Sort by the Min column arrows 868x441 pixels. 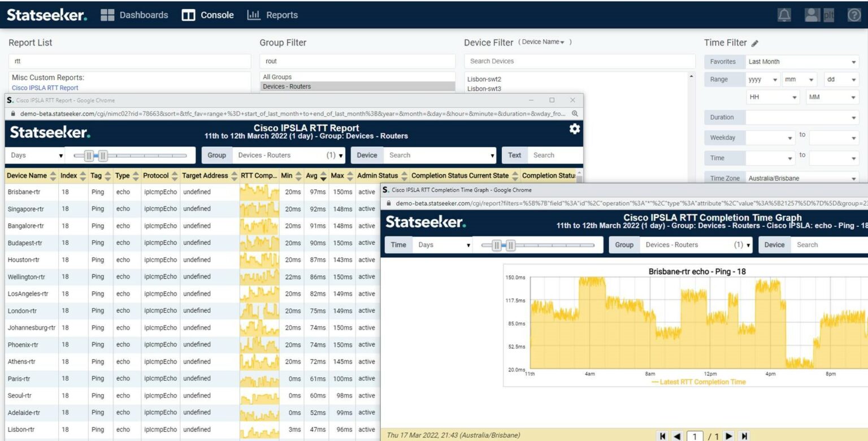pos(299,176)
